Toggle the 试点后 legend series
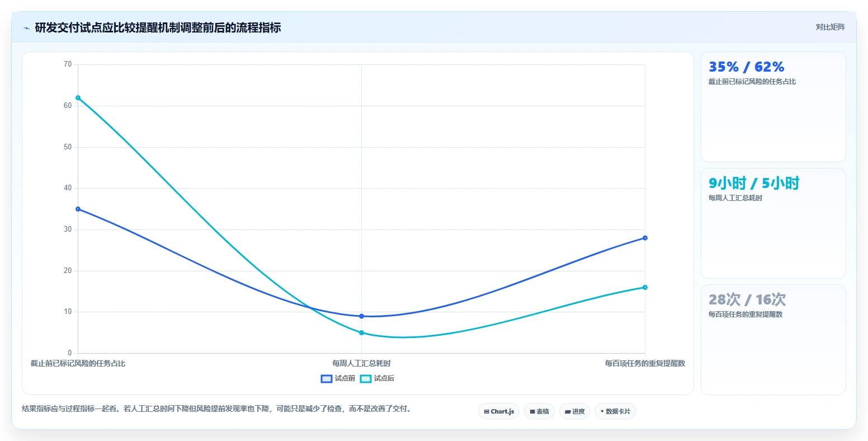Screen dimensions: 868x441 click(x=377, y=379)
